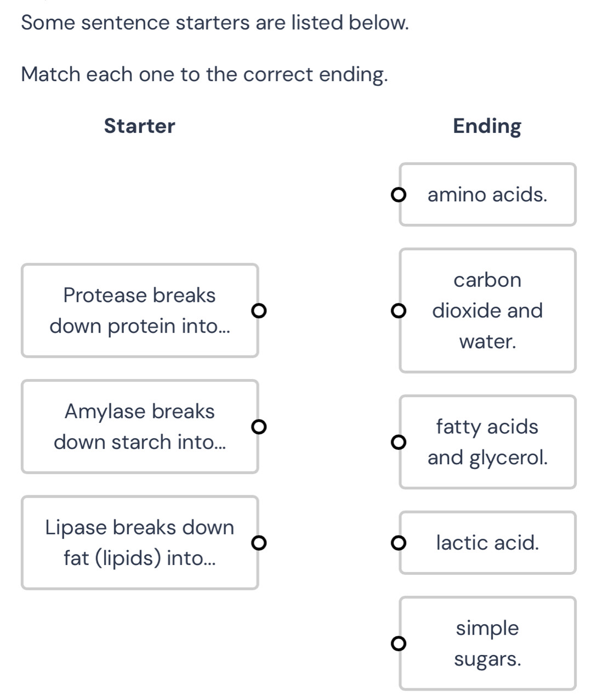Click the Amylase breaks down starch box
This screenshot has height=700, width=597.
coord(140,426)
